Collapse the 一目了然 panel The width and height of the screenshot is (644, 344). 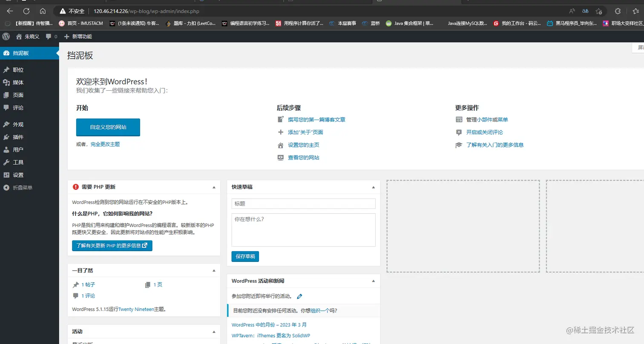point(214,270)
